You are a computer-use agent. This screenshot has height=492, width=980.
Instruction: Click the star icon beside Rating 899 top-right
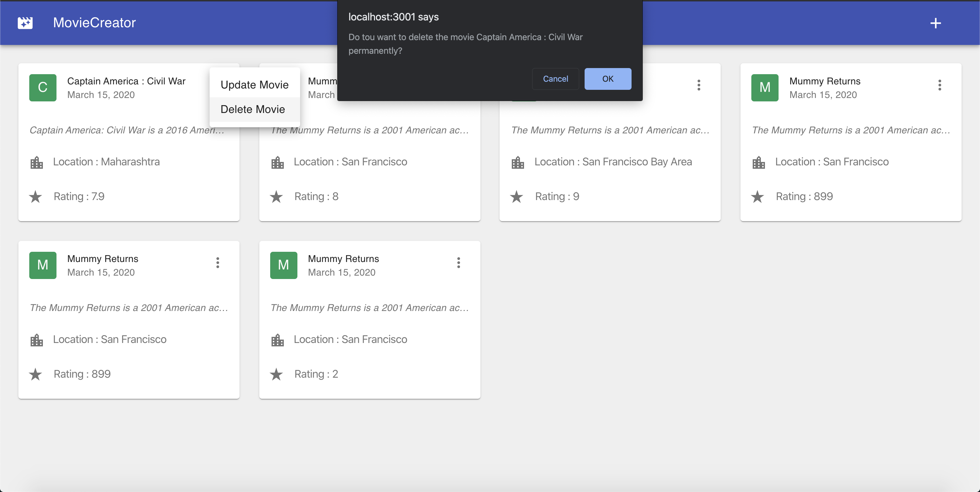click(757, 197)
